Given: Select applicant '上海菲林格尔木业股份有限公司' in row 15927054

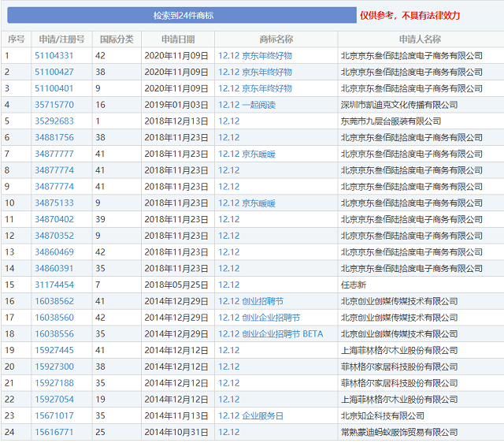Looking at the screenshot, I should 399,400.
